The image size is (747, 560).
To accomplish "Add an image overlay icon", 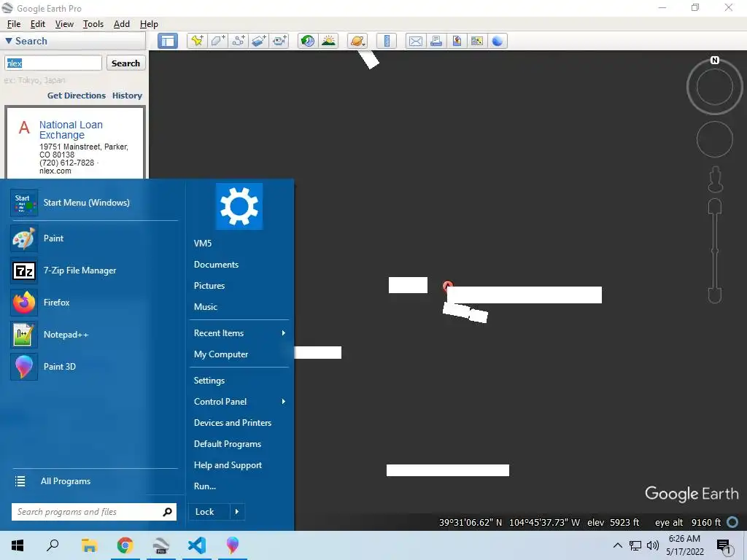I will click(259, 41).
